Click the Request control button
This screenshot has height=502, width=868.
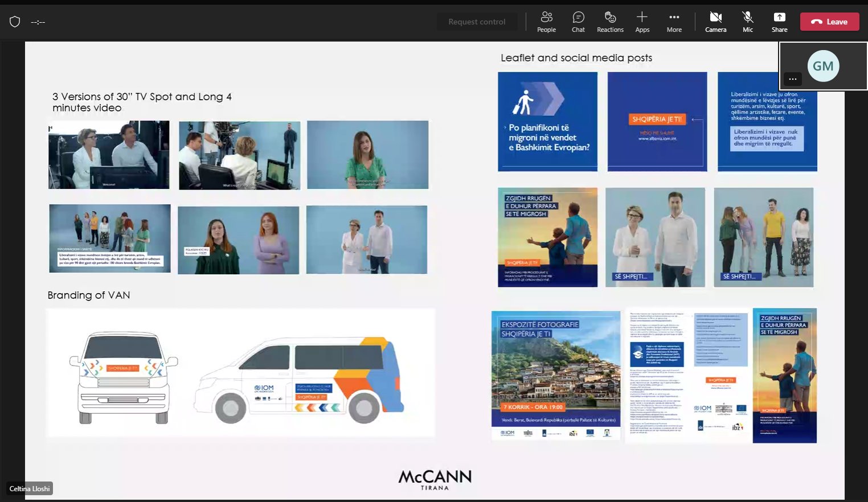pos(477,22)
